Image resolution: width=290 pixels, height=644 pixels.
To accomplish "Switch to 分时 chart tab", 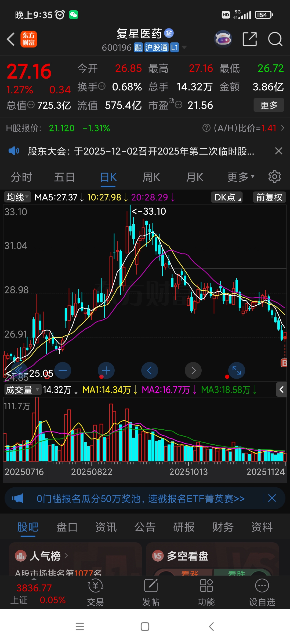I will pyautogui.click(x=21, y=177).
